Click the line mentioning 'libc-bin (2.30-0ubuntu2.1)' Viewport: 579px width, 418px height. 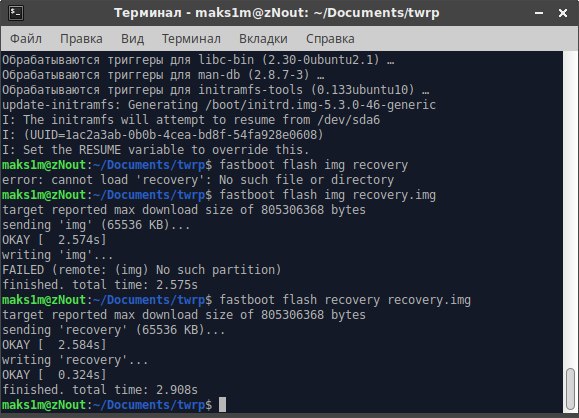198,60
